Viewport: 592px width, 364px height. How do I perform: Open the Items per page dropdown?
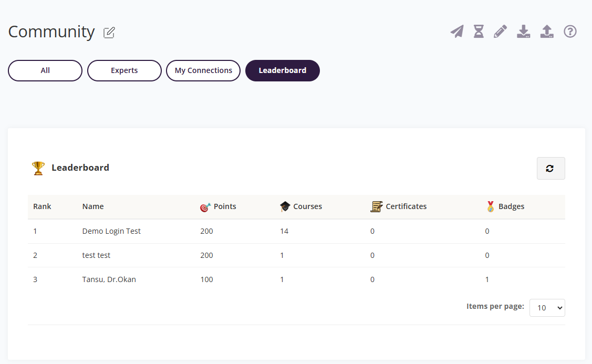[x=547, y=307]
